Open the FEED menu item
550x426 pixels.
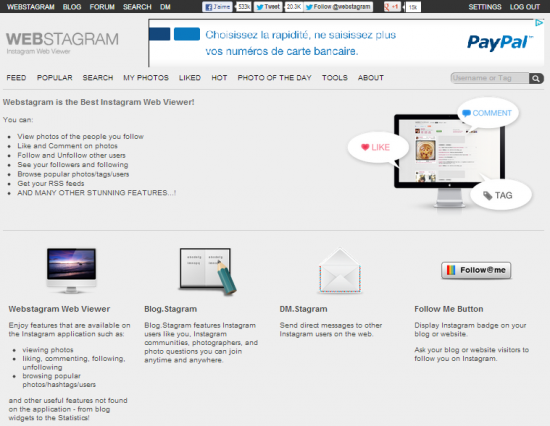16,78
